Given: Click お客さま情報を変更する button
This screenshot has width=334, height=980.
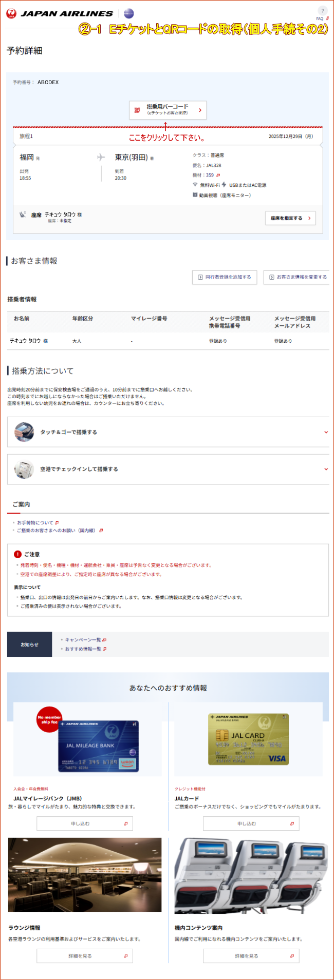Looking at the screenshot, I should pos(298,277).
